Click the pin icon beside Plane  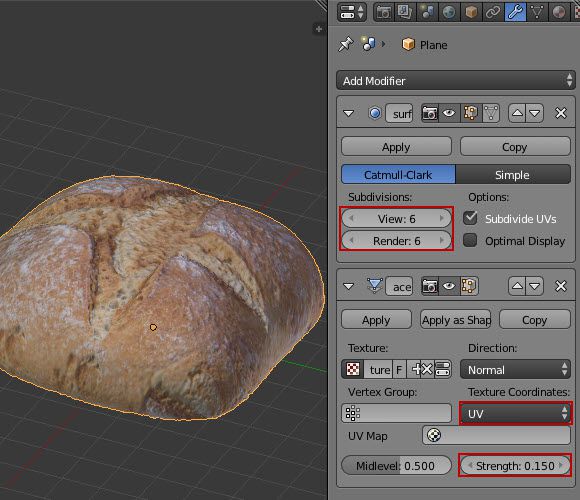pos(346,45)
